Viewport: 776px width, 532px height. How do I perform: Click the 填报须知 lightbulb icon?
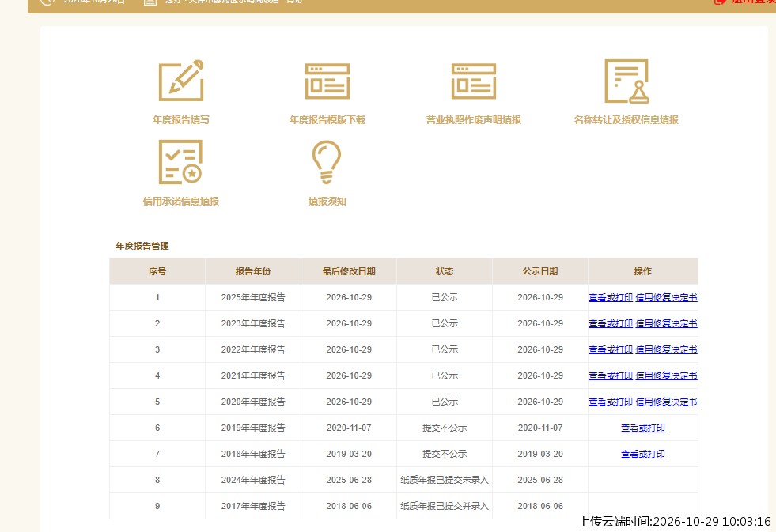[x=327, y=162]
